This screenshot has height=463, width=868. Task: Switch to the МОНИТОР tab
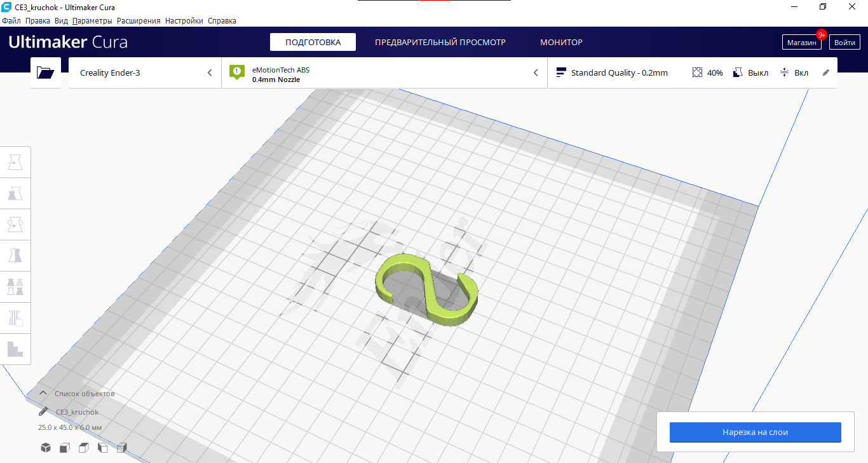tap(561, 42)
